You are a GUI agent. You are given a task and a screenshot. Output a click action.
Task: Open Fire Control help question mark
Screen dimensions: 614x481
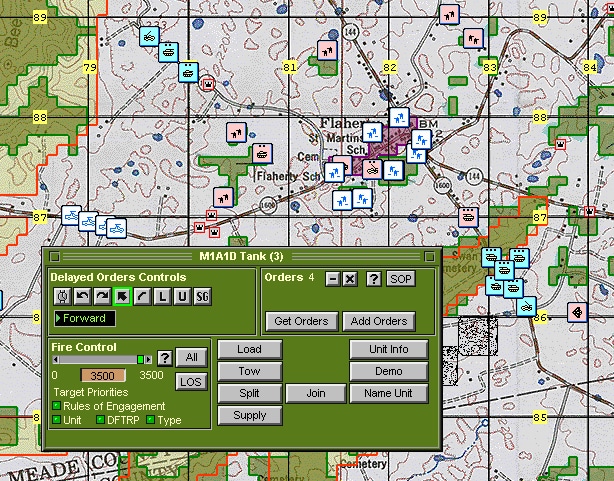click(165, 358)
